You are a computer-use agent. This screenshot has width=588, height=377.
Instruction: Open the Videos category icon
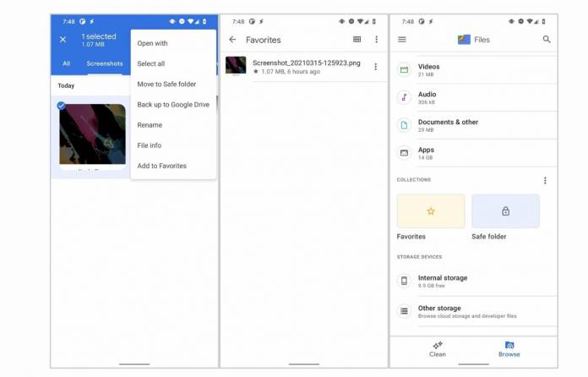404,69
